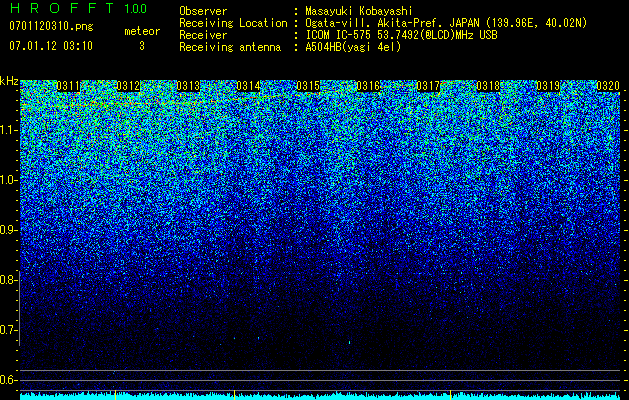This screenshot has height=400, width=629.
Task: Click the Receiving antenna label
Action: tap(230, 47)
